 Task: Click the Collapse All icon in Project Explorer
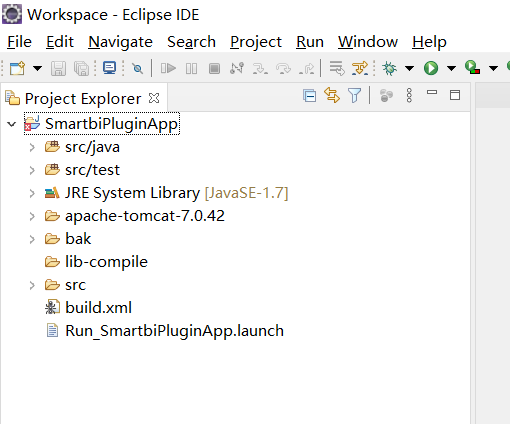(x=310, y=96)
